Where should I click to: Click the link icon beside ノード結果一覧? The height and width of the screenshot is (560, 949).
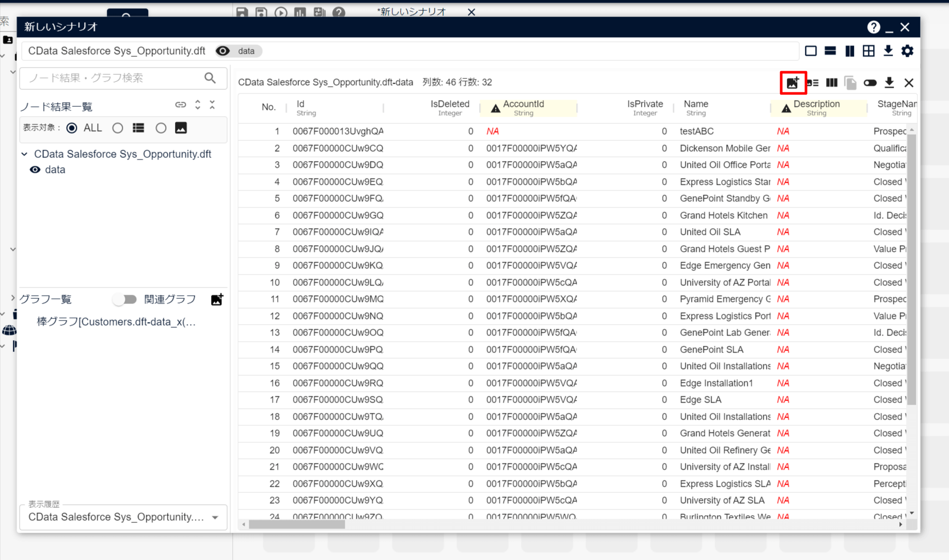tap(180, 105)
